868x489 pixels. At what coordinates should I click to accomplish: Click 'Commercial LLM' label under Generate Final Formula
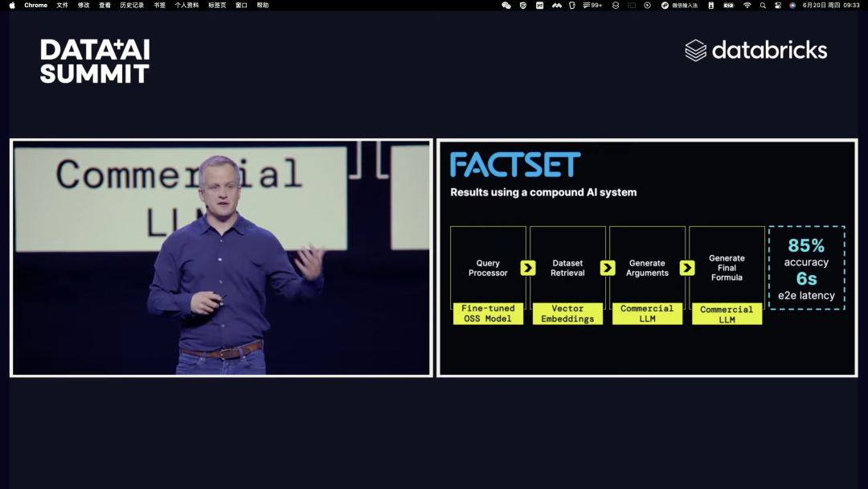[x=727, y=314]
